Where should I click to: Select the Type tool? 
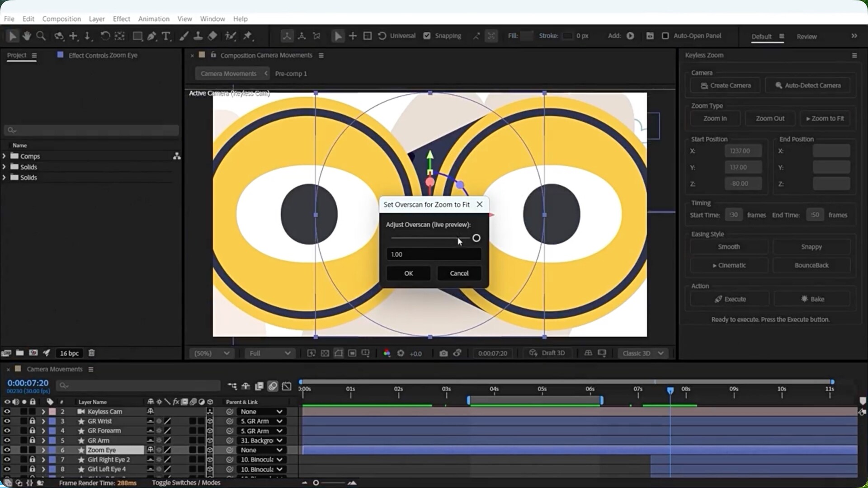[166, 36]
